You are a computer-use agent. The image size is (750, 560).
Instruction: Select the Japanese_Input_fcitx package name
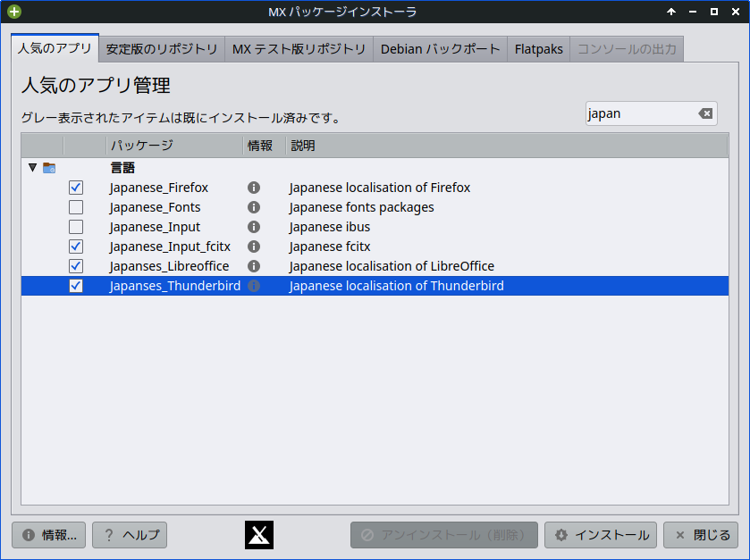point(170,247)
